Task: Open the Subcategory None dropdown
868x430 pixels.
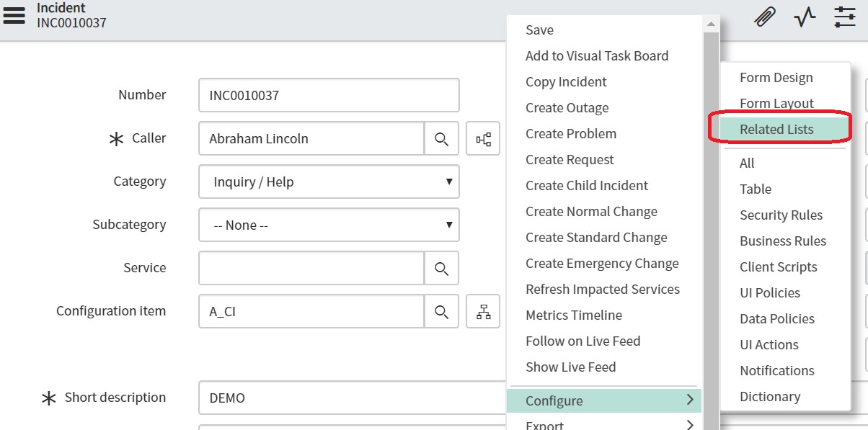Action: pyautogui.click(x=329, y=225)
